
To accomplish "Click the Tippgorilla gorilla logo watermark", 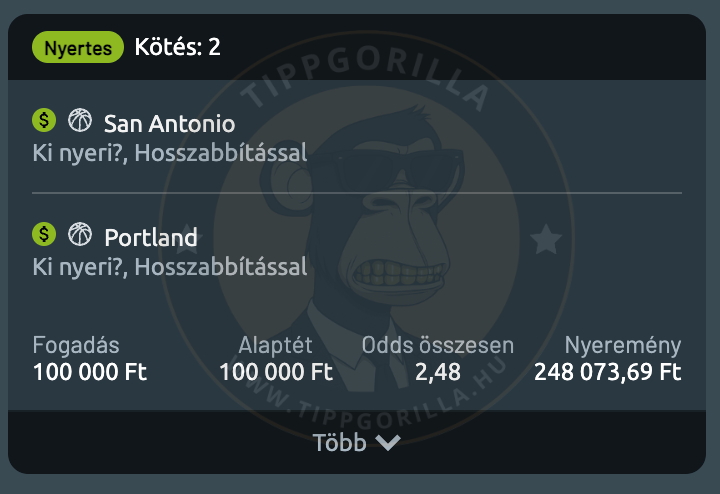I will pos(358,240).
